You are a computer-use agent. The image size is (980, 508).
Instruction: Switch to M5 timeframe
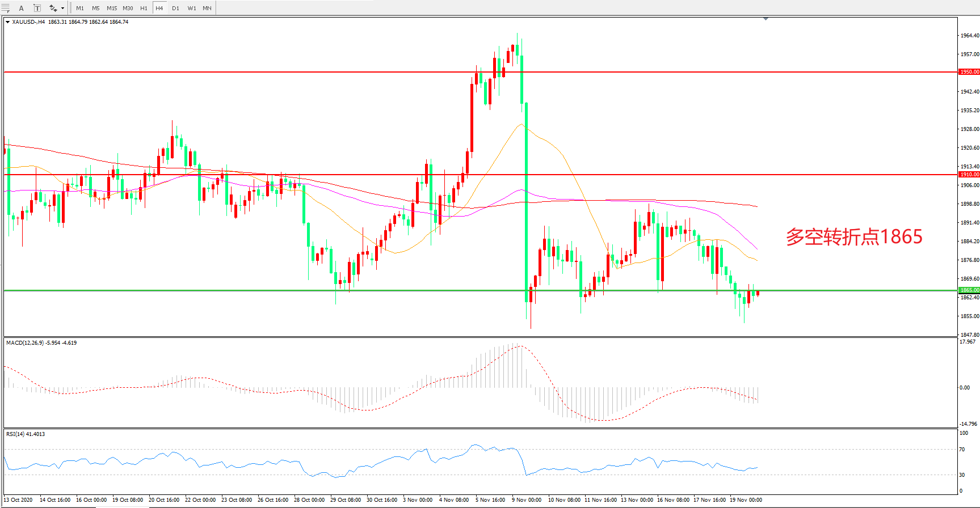click(95, 8)
